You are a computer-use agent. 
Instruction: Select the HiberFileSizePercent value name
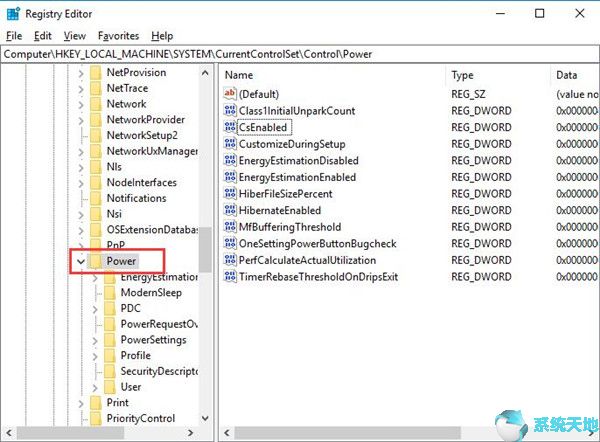(285, 194)
